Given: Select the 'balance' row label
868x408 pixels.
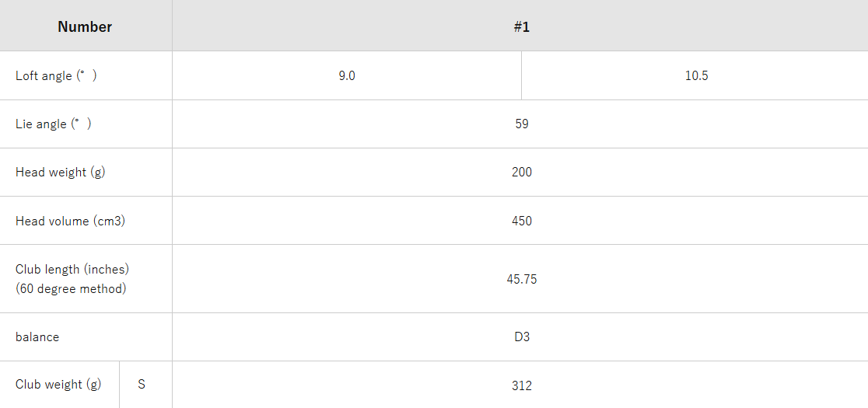Looking at the screenshot, I should point(37,337).
